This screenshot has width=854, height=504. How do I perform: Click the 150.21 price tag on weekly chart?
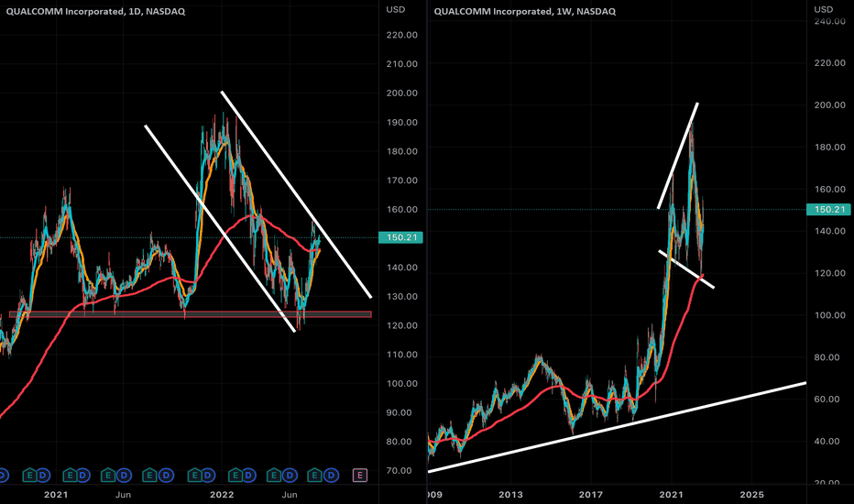(x=828, y=209)
